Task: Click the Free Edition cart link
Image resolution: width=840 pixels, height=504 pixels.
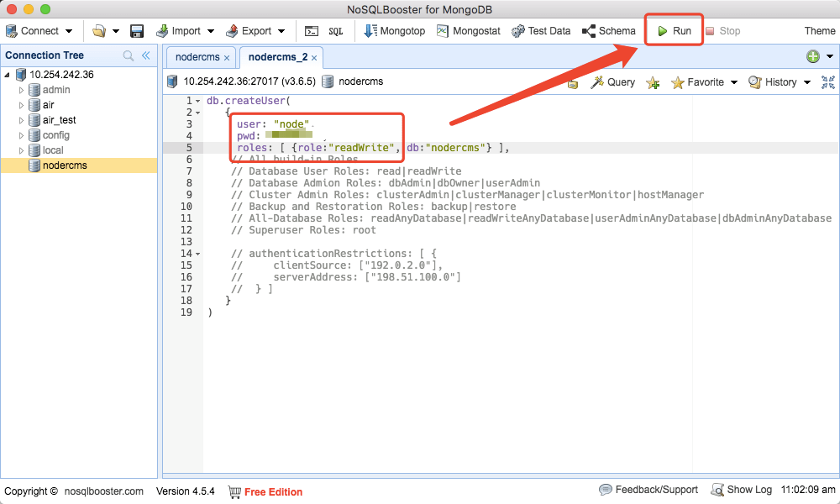Action: [265, 491]
